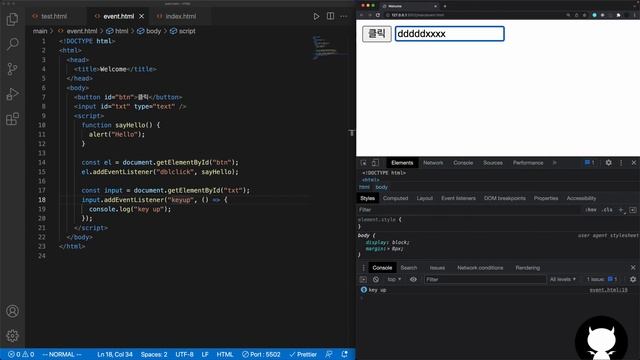Select the Computed pane tab

pyautogui.click(x=395, y=198)
